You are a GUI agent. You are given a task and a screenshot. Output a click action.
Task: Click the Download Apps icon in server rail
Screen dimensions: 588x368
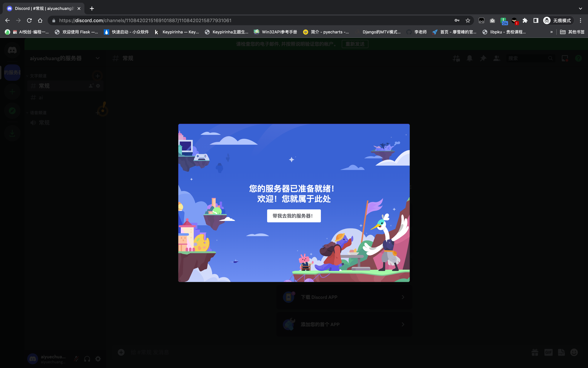[12, 133]
